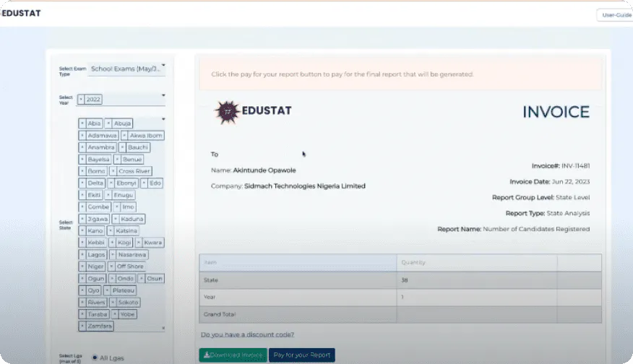
Task: Remove the Rivers state tag
Action: click(x=82, y=303)
